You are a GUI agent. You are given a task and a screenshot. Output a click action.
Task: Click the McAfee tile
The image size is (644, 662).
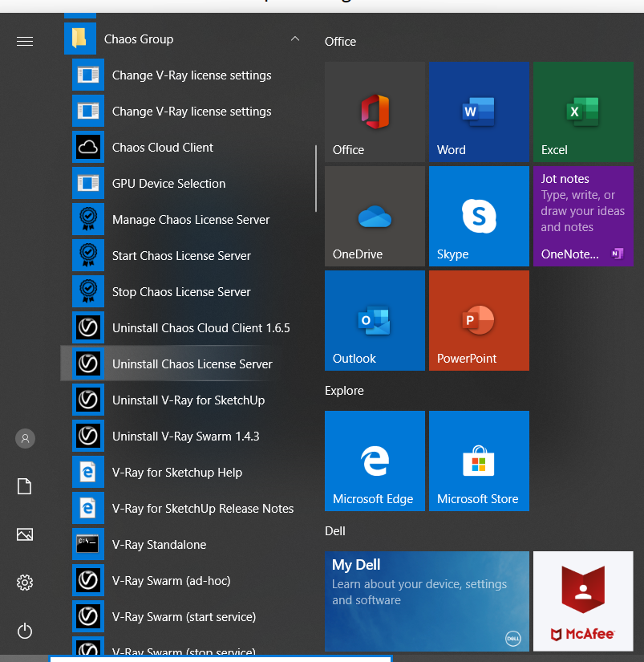point(583,601)
